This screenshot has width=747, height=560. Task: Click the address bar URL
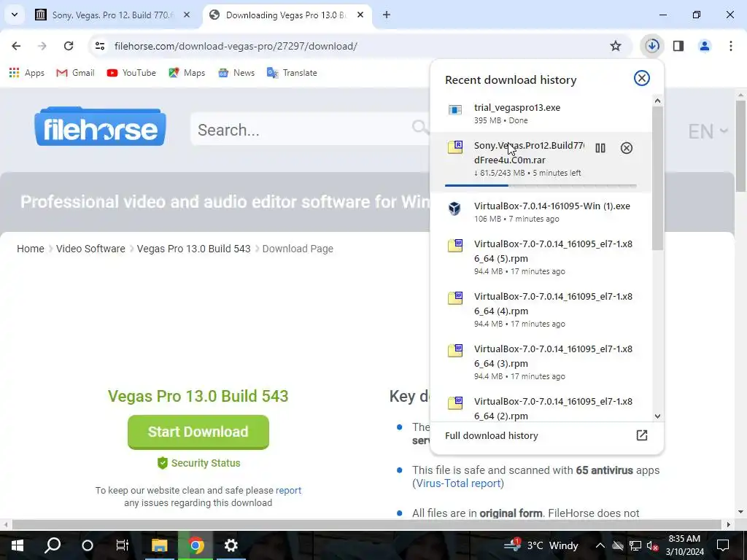pos(236,46)
